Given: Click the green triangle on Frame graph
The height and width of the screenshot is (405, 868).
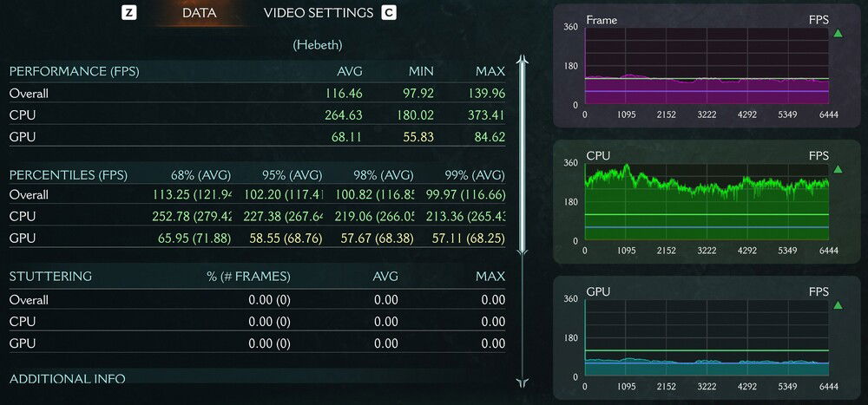Looking at the screenshot, I should [x=838, y=34].
